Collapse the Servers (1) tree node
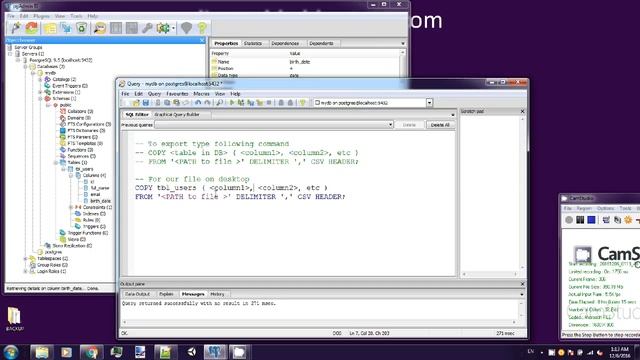Viewport: 640px width, 360px height. [x=10, y=53]
